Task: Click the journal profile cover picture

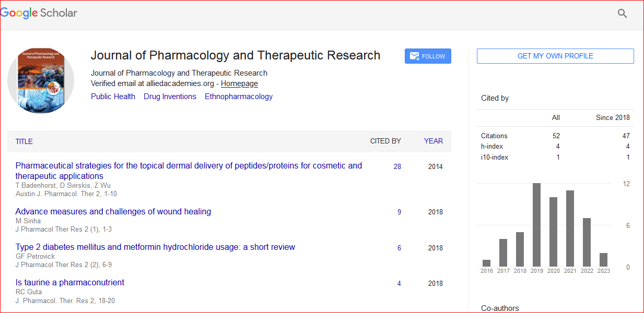Action: click(41, 80)
